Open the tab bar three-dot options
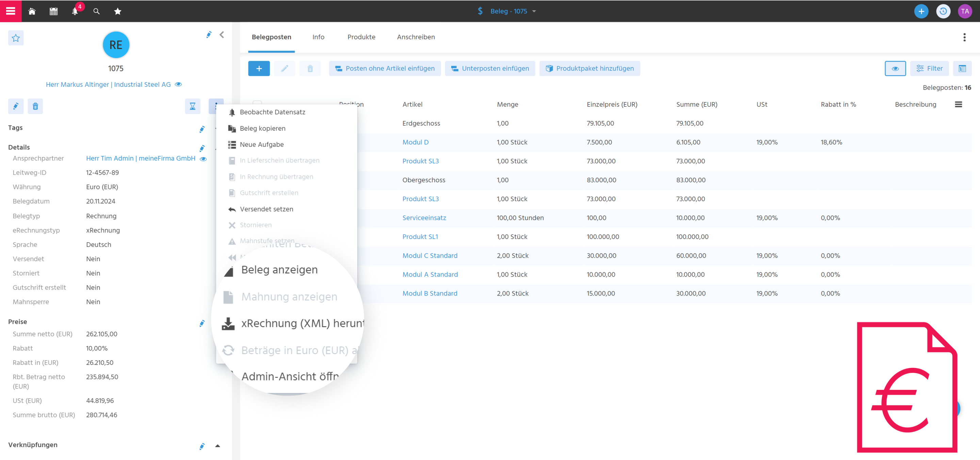 click(964, 37)
